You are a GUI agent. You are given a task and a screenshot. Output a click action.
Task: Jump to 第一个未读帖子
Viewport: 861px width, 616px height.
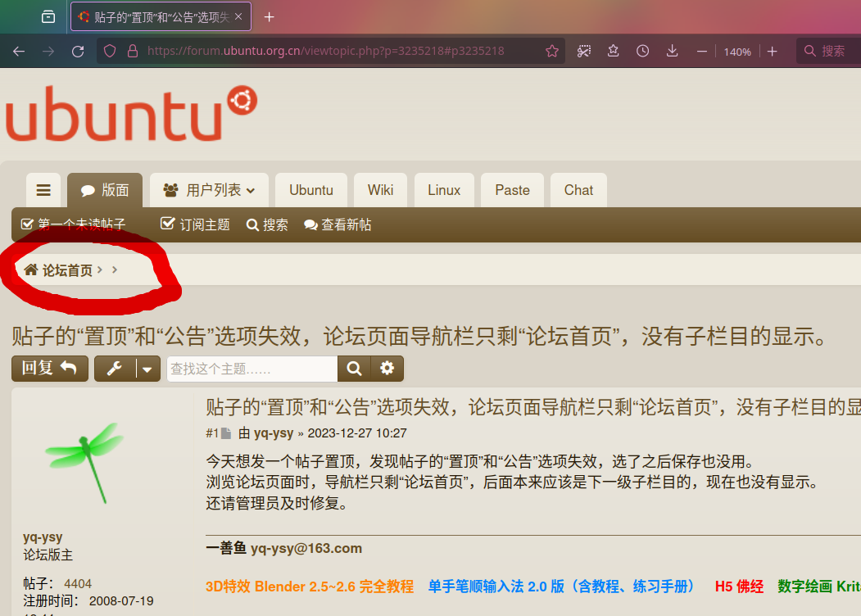(73, 224)
